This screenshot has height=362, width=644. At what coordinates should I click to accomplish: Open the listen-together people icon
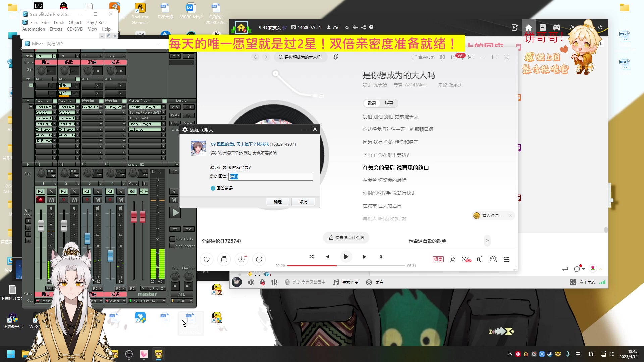click(493, 259)
